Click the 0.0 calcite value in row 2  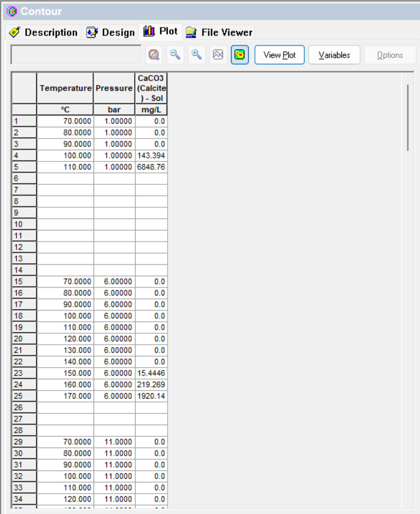tap(151, 133)
